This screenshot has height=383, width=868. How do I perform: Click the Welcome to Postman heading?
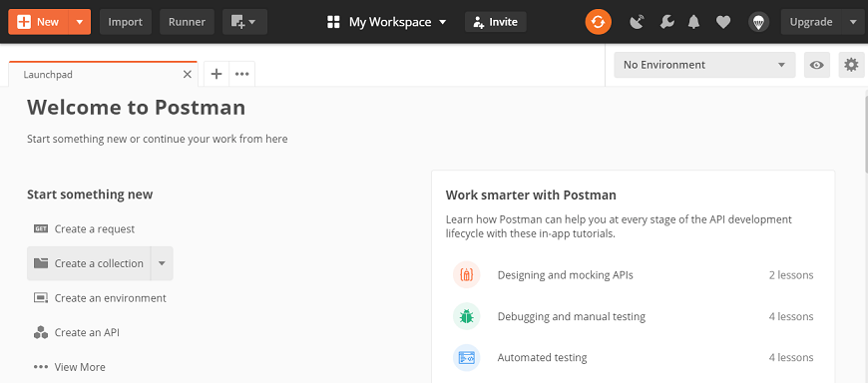tap(136, 108)
